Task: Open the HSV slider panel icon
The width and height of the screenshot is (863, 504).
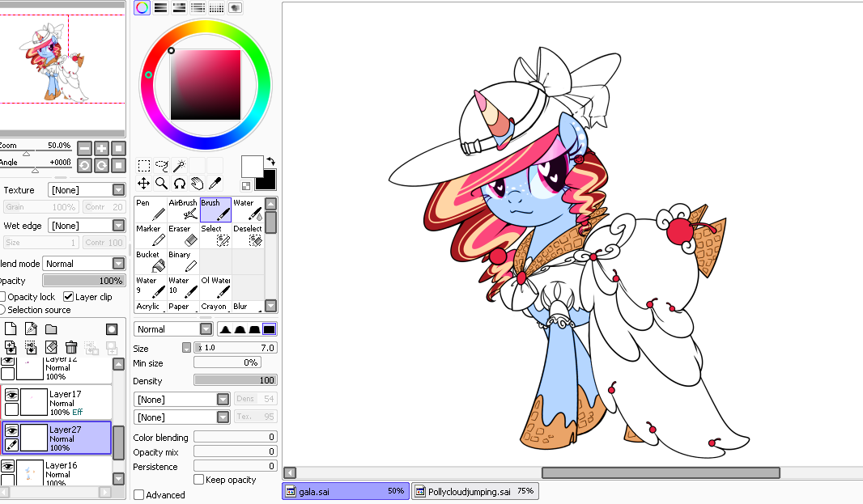Action: pyautogui.click(x=180, y=8)
